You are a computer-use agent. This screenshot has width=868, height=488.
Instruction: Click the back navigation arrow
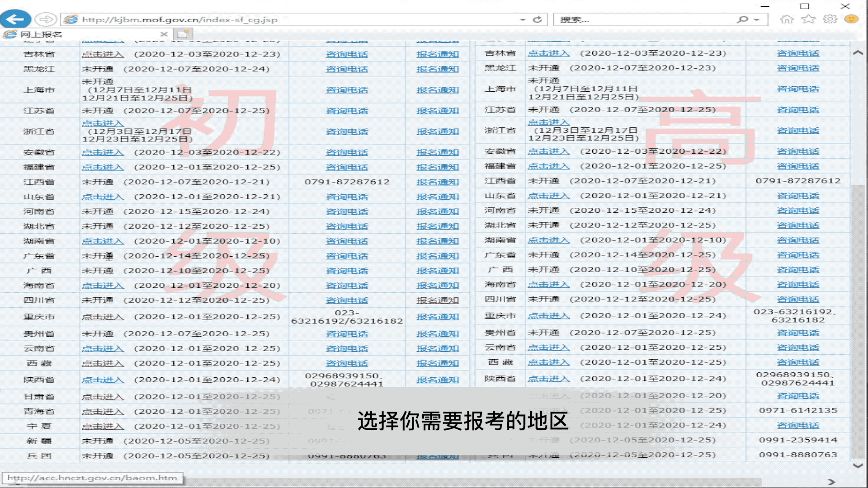(x=16, y=19)
